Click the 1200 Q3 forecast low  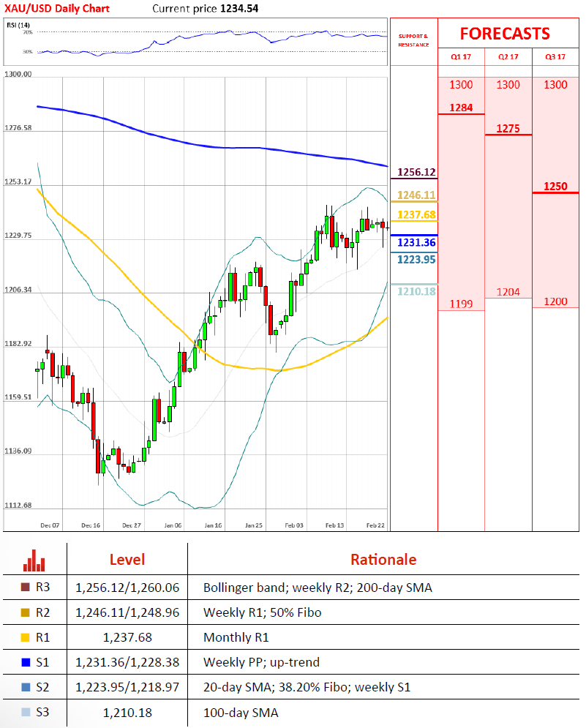tap(555, 301)
